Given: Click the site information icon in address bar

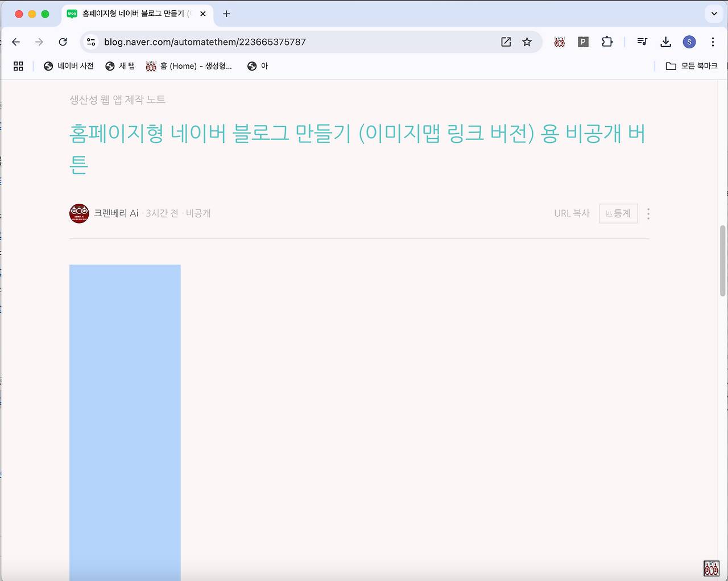Looking at the screenshot, I should point(91,42).
